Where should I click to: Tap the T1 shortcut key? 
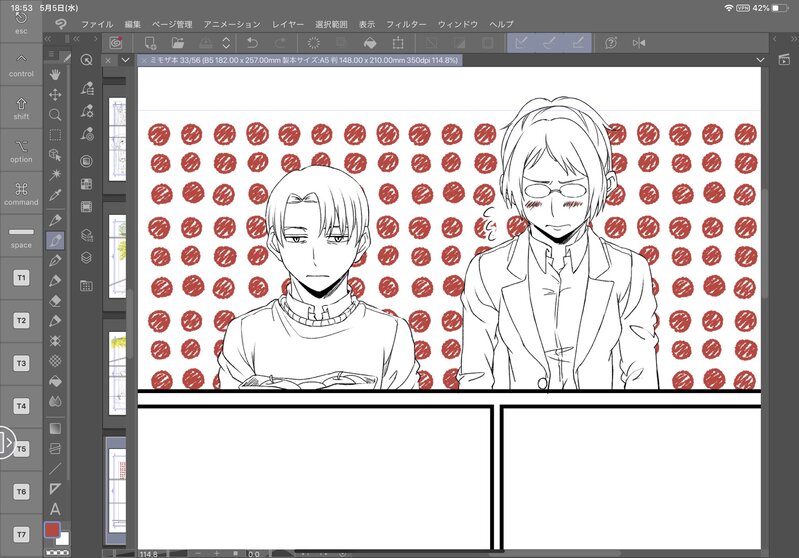(x=21, y=278)
